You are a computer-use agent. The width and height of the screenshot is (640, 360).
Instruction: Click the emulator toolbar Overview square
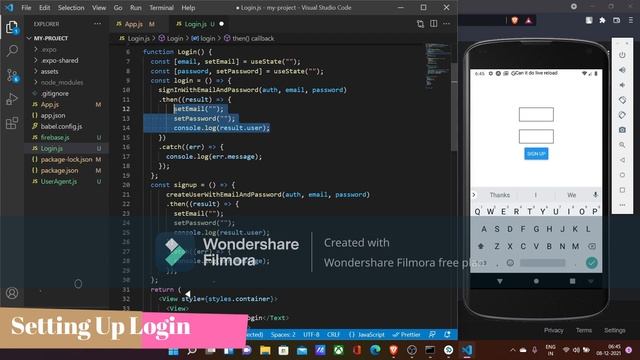(622, 190)
